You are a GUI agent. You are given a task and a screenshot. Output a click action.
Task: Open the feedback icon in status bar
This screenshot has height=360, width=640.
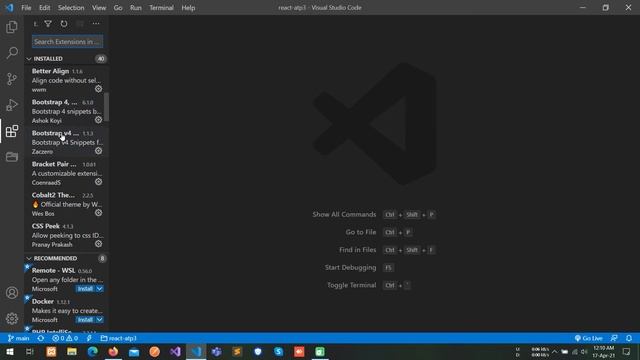pos(614,338)
